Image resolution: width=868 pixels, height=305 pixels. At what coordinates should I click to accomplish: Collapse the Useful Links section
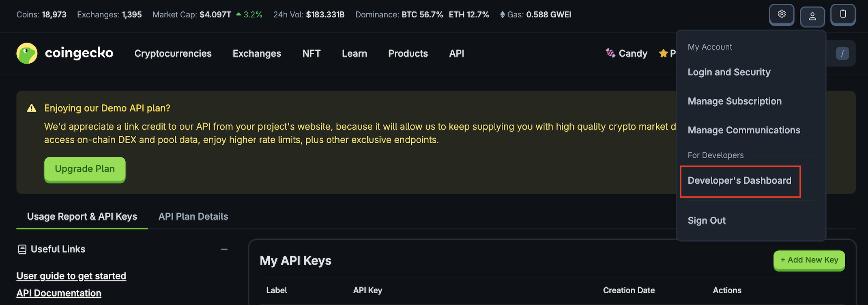tap(224, 249)
